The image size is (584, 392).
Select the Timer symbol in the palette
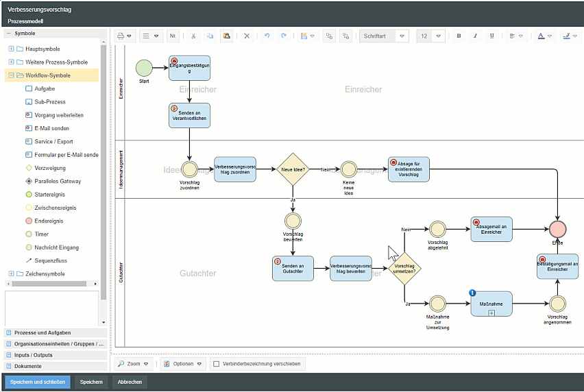coord(41,234)
